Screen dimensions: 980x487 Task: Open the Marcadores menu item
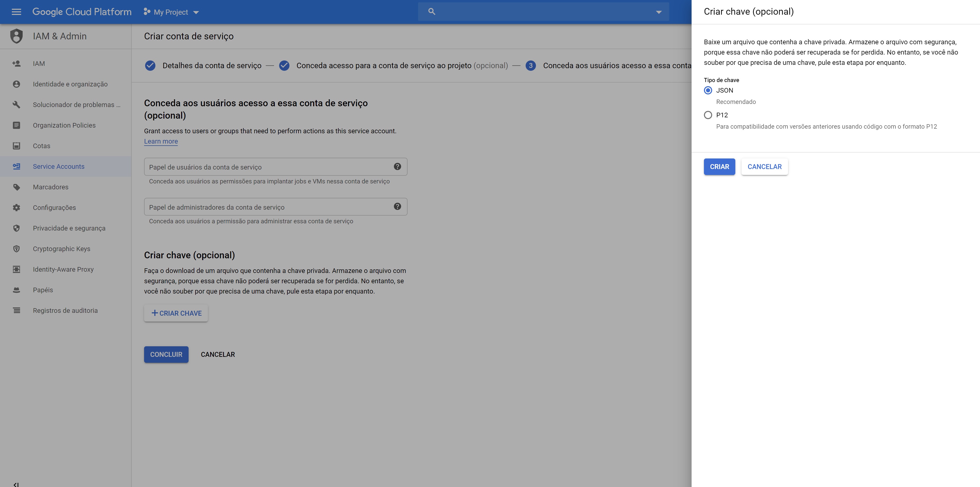[65, 187]
